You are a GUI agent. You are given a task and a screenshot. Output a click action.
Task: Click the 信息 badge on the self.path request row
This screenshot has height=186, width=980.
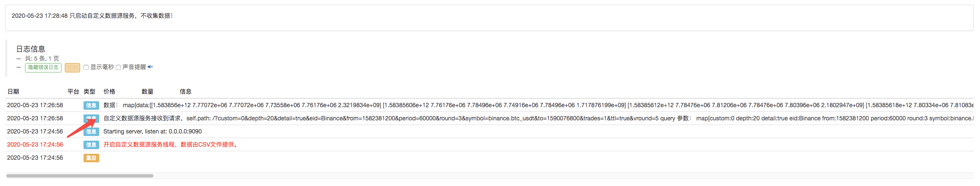[91, 119]
